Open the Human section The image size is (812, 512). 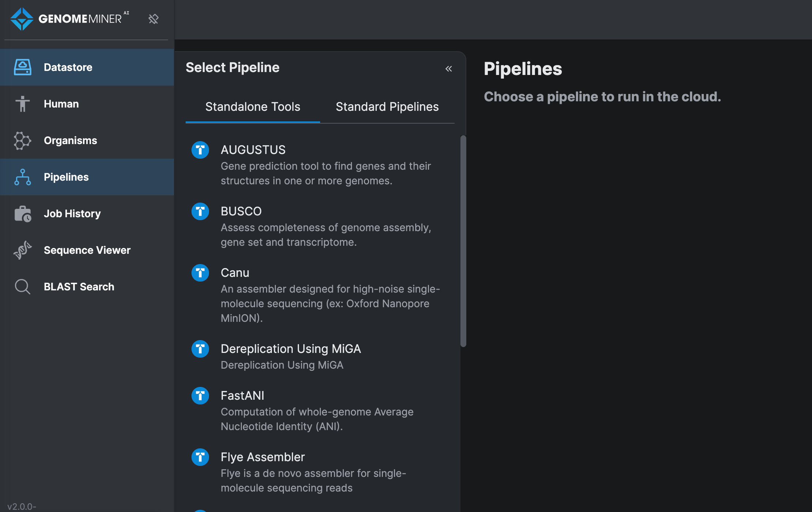tap(87, 104)
